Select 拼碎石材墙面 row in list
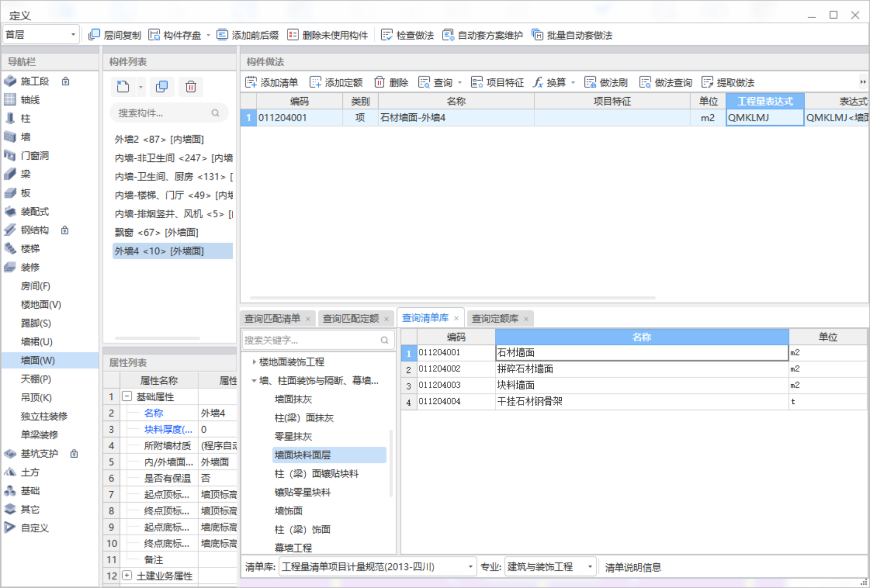This screenshot has height=588, width=870. [634, 369]
